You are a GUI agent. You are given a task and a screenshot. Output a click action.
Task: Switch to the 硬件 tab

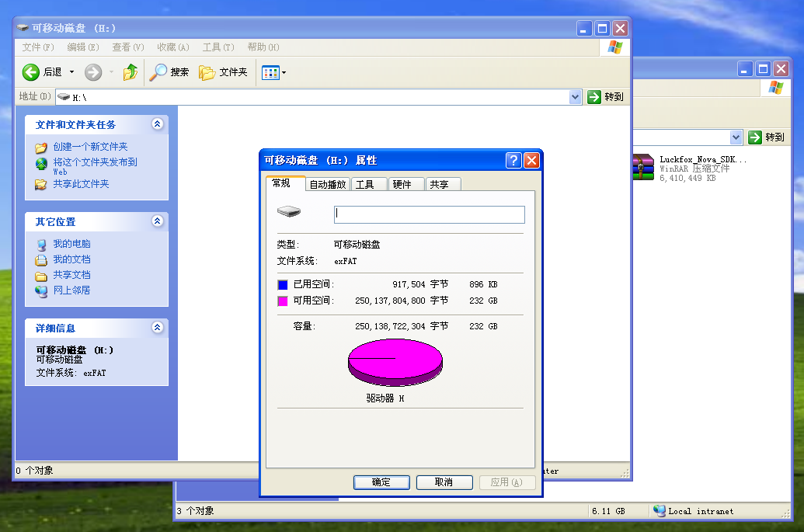pos(402,184)
